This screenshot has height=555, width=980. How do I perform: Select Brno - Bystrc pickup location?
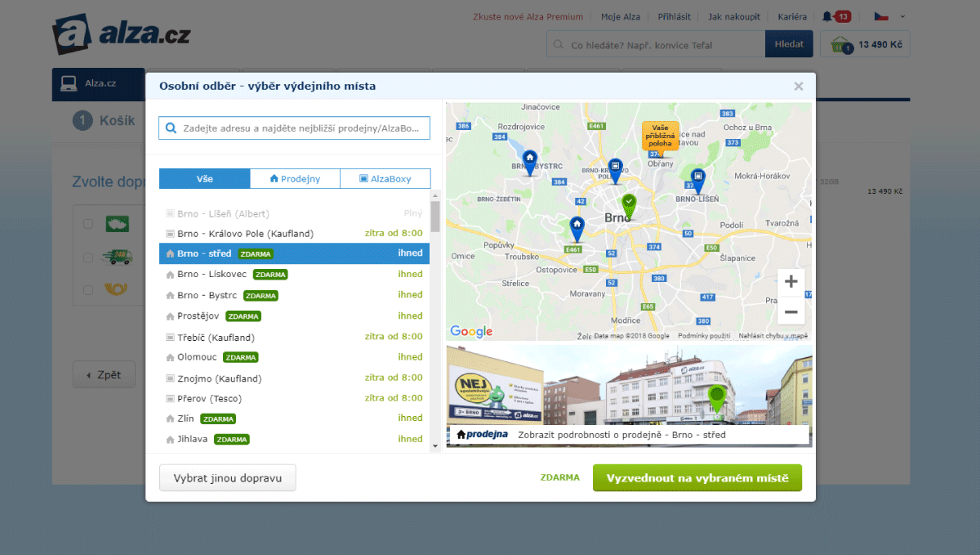pos(294,294)
